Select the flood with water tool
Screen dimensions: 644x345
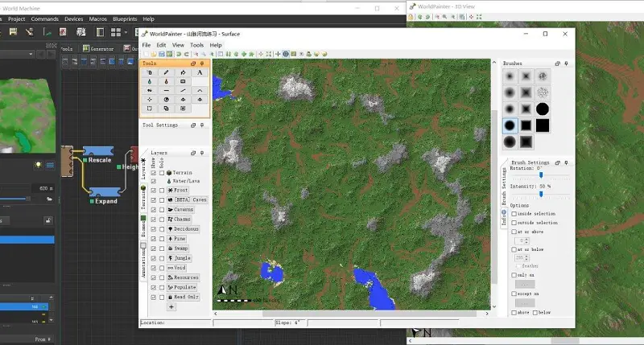[150, 82]
